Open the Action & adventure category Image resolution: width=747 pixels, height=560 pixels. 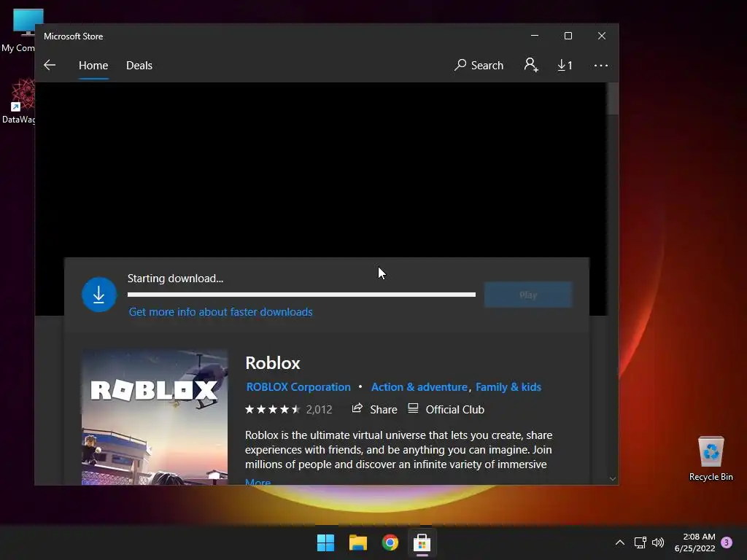point(419,386)
